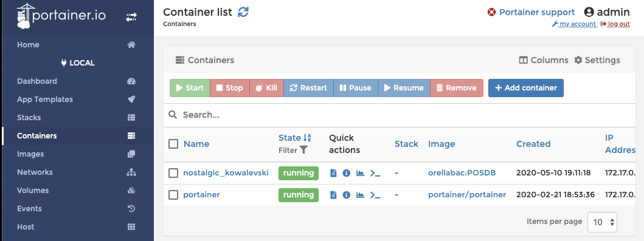Sort by Image column header
Screen dimensions: 644x241
click(x=441, y=144)
